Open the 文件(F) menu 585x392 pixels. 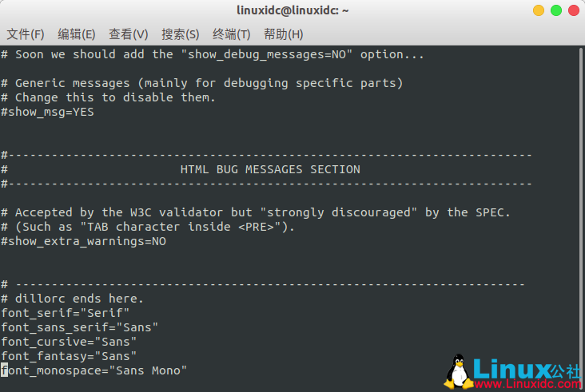click(26, 34)
